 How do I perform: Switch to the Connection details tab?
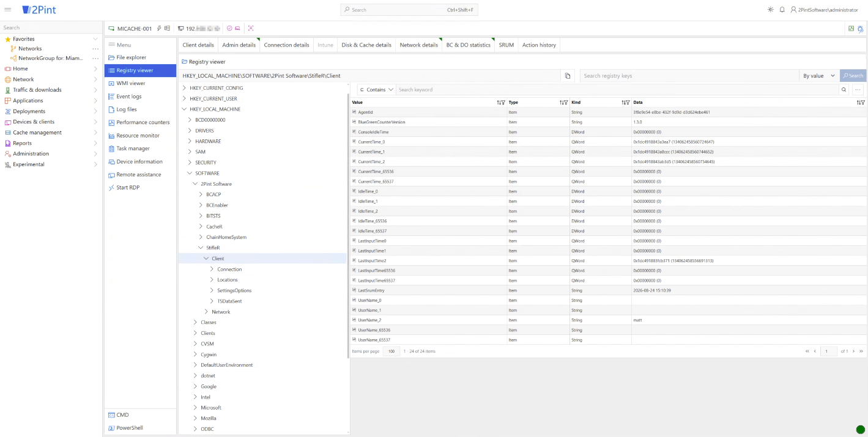tap(286, 45)
